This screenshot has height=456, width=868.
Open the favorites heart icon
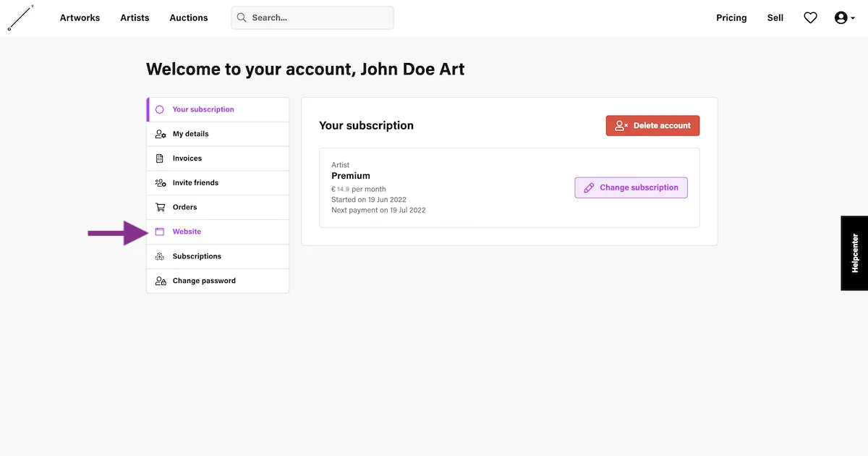click(810, 18)
